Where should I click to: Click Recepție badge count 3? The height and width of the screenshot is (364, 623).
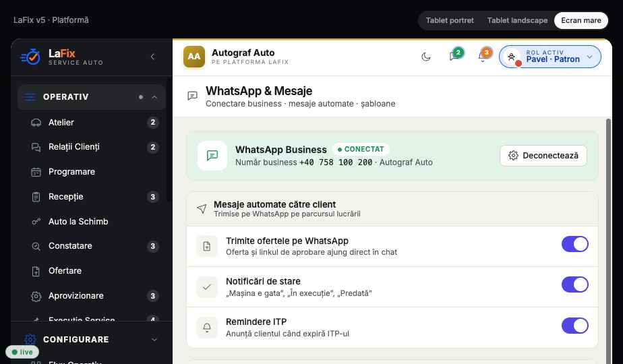[x=152, y=197]
